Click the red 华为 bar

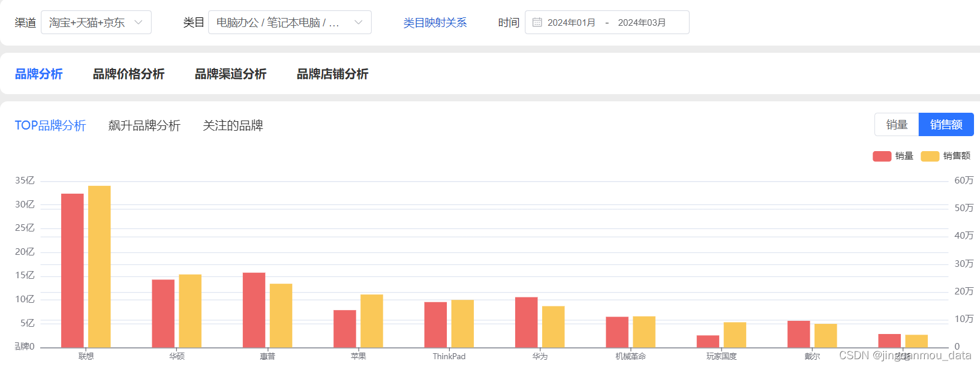tap(527, 322)
